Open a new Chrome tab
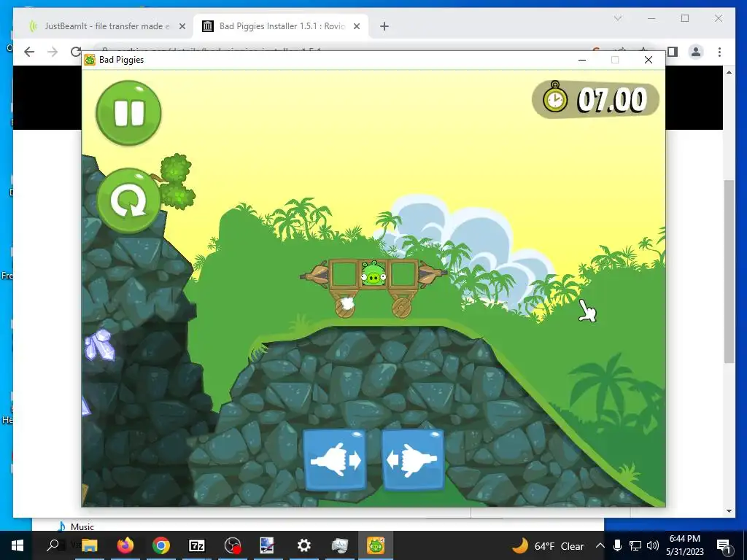747x560 pixels. pos(384,27)
